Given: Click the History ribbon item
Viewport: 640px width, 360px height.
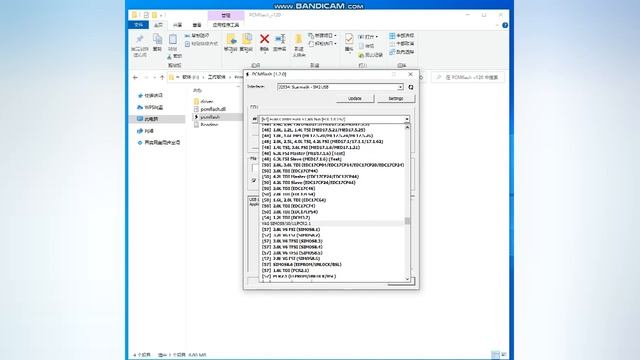Looking at the screenshot, I should (371, 55).
